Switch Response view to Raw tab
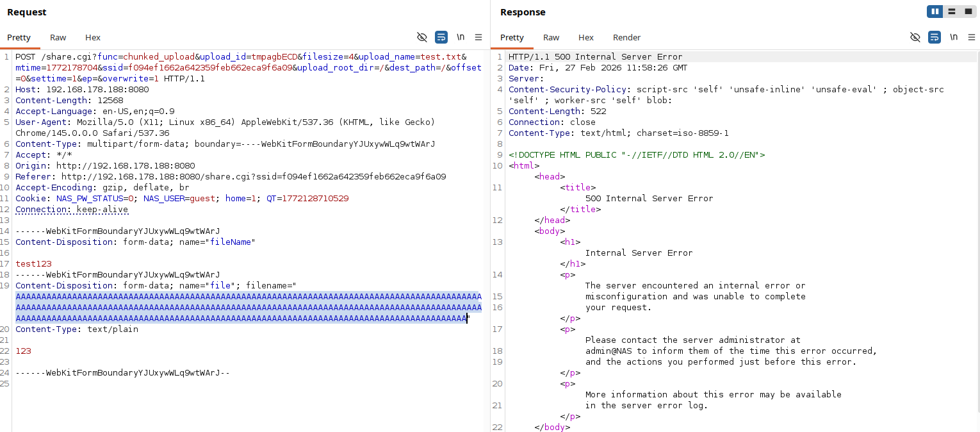The width and height of the screenshot is (980, 432). pos(551,37)
